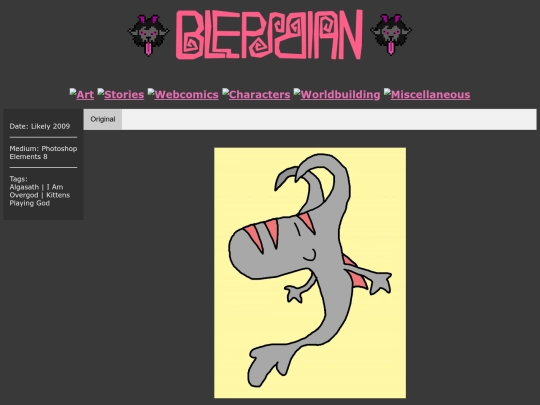Go to the Stories page
Image resolution: width=540 pixels, height=405 pixels.
click(124, 95)
